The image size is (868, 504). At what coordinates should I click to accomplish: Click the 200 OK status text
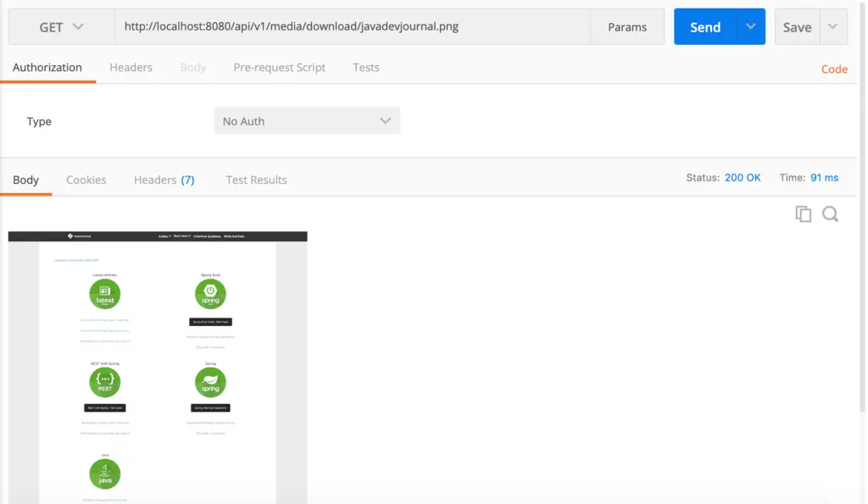click(x=743, y=178)
